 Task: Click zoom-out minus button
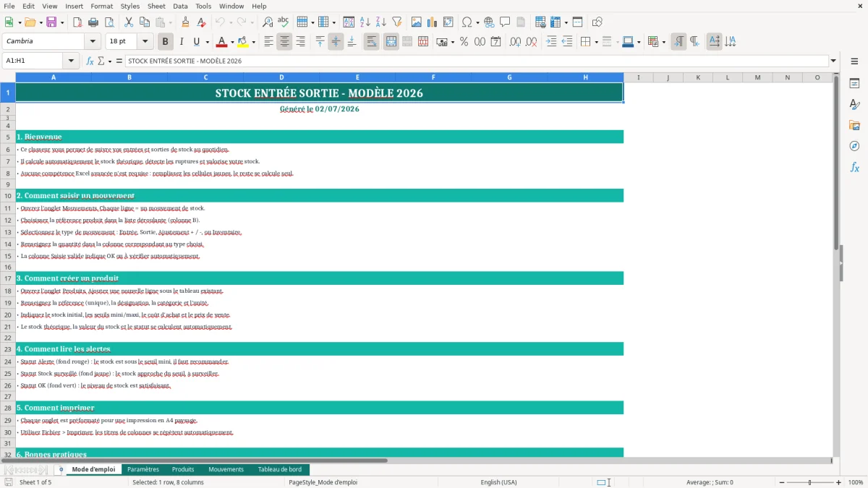[x=780, y=482]
